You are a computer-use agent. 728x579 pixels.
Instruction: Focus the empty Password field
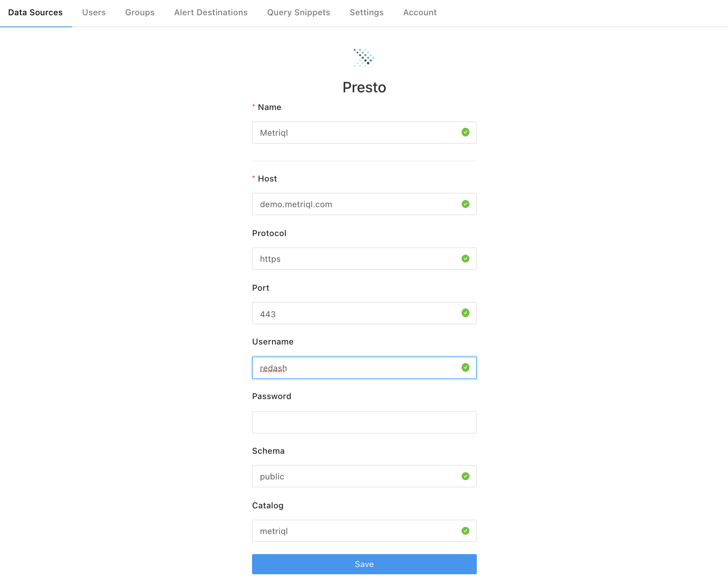click(364, 422)
